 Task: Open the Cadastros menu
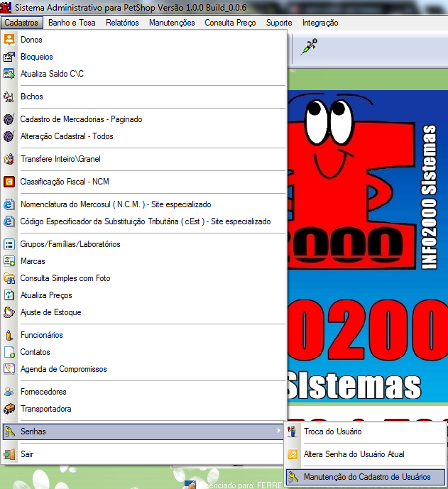tap(21, 23)
